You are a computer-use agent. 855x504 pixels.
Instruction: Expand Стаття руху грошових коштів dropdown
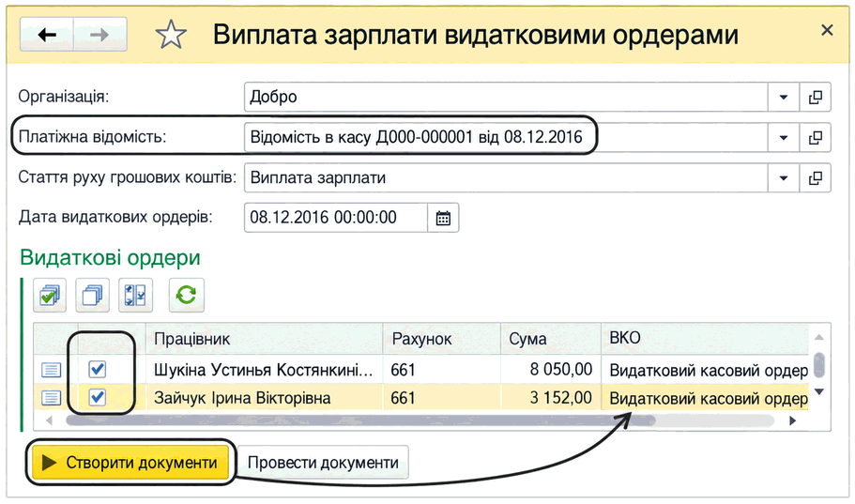[784, 177]
